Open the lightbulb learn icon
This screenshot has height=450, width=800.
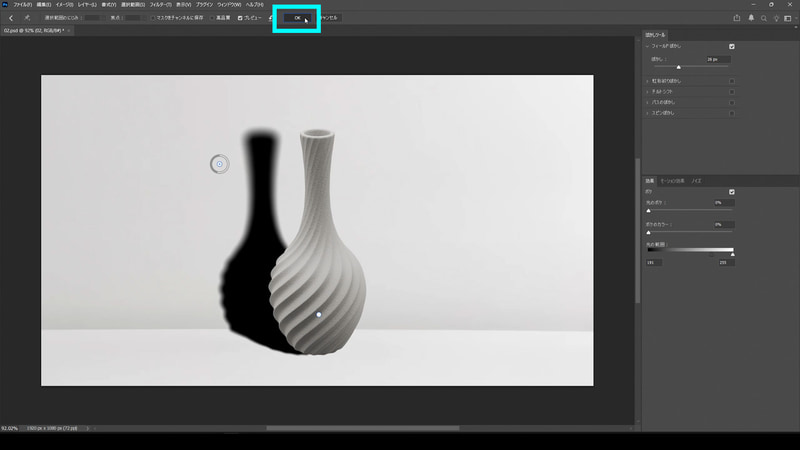pyautogui.click(x=776, y=18)
